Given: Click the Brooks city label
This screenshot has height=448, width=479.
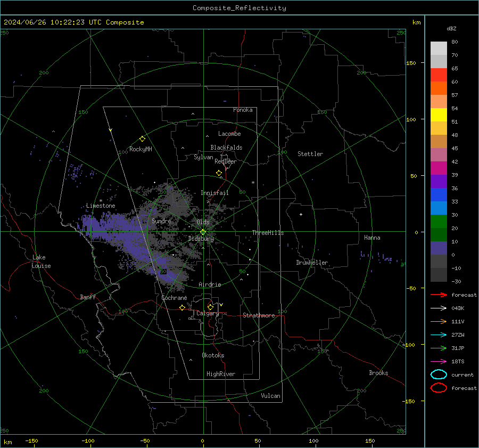Looking at the screenshot, I should (x=378, y=373).
